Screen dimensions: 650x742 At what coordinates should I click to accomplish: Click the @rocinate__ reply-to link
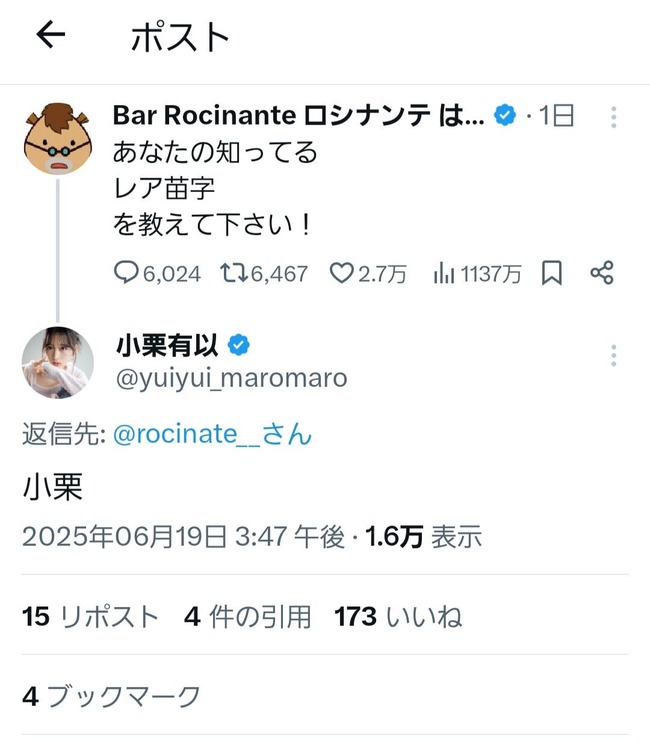click(x=212, y=433)
